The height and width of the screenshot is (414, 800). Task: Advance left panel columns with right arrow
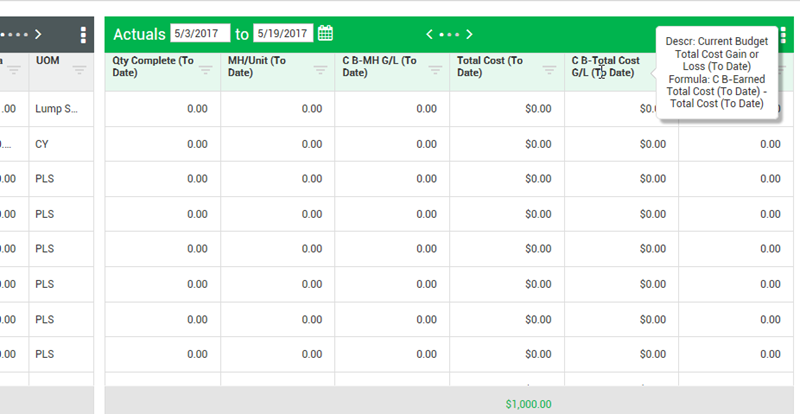pyautogui.click(x=38, y=35)
